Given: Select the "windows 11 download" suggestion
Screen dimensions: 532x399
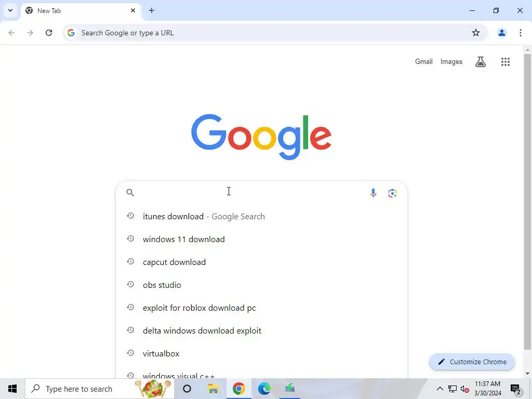Looking at the screenshot, I should point(261,239).
